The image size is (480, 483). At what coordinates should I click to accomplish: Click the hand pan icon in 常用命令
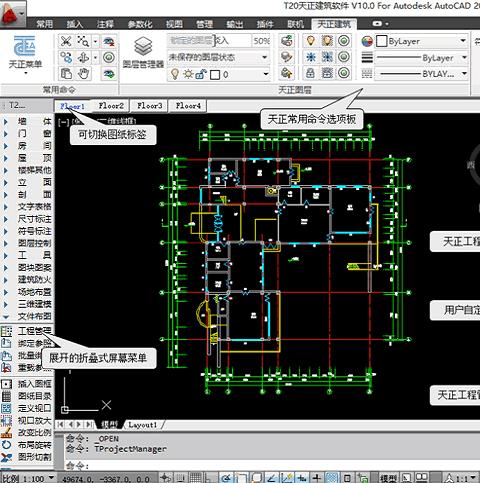(83, 73)
